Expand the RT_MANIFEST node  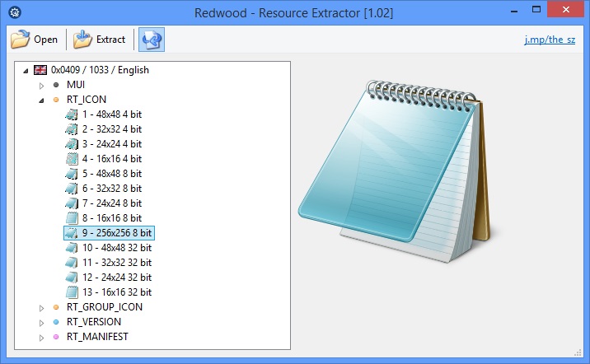click(42, 337)
